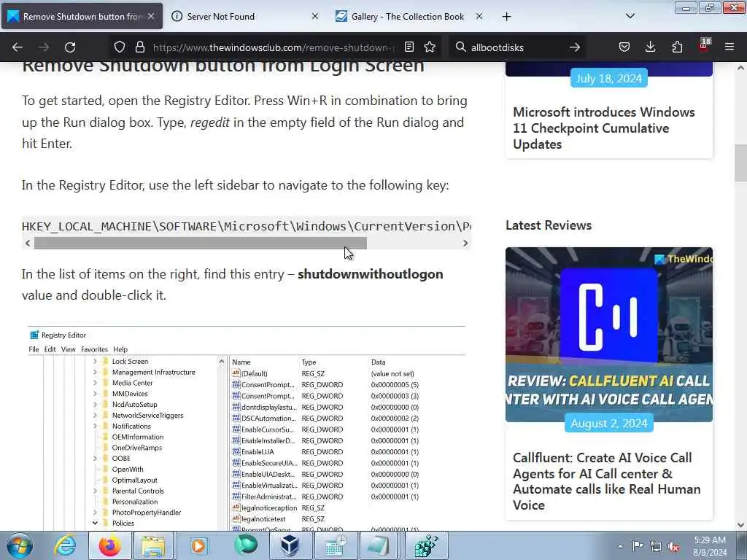List all tabs dropdown arrow
The width and height of the screenshot is (747, 560).
point(630,16)
